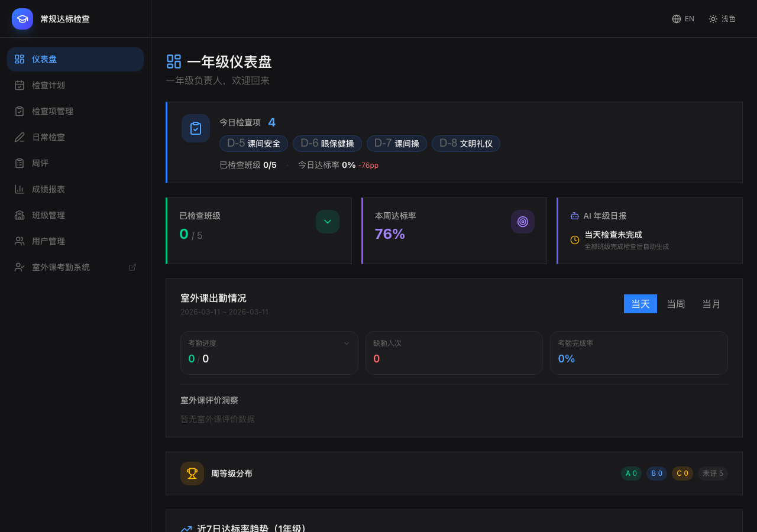This screenshot has width=757, height=532.
Task: Click the D-6 眼保健操 tag
Action: (x=327, y=144)
